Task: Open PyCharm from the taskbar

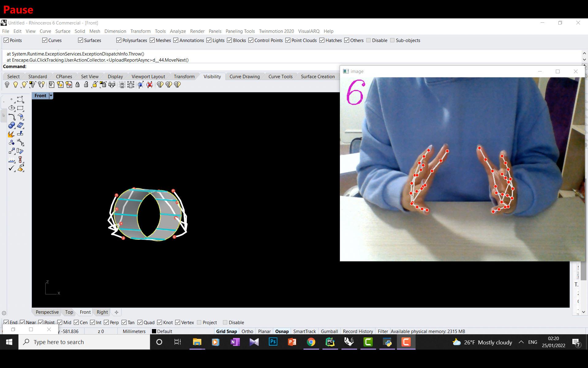Action: point(330,342)
